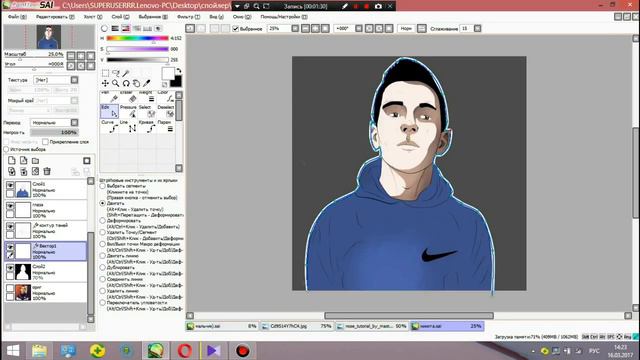
Task: Enable the Прикрепление слоя checkbox
Action: [x=45, y=142]
